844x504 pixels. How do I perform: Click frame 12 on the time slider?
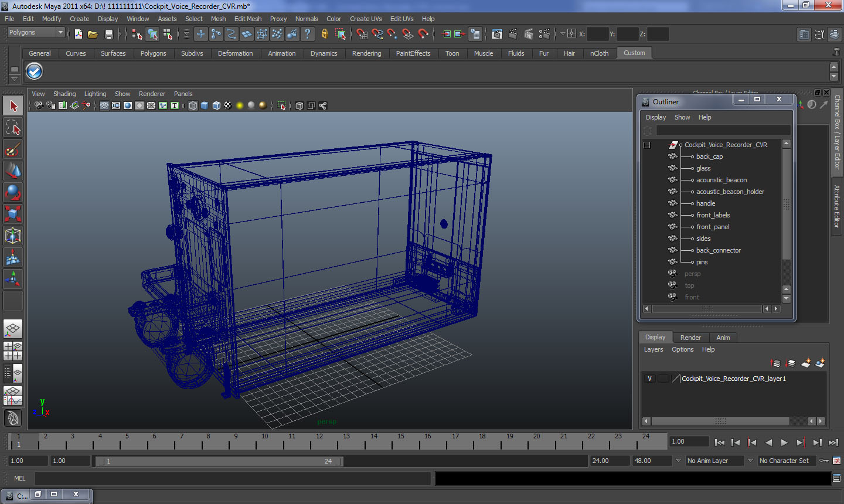point(319,441)
